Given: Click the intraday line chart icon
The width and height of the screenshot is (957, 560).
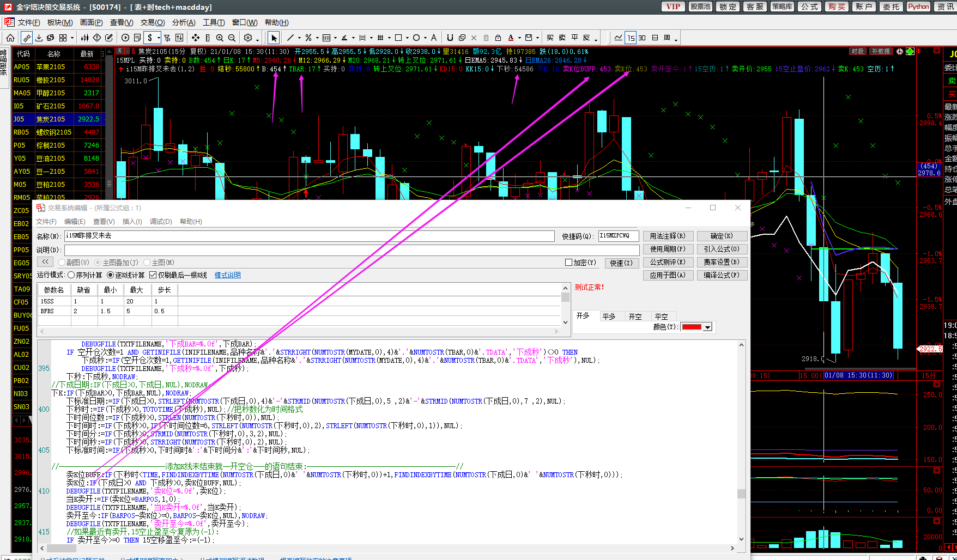Looking at the screenshot, I should [x=618, y=38].
